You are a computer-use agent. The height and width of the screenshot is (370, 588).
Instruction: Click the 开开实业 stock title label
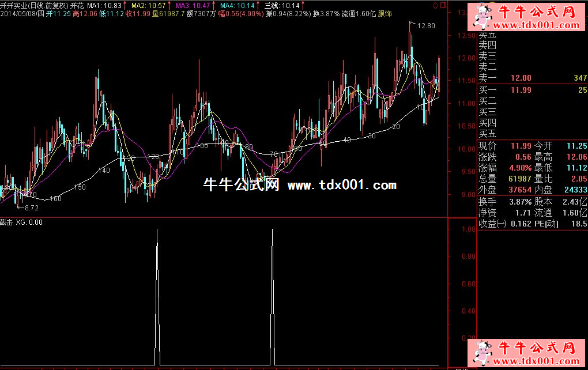[x=14, y=5]
